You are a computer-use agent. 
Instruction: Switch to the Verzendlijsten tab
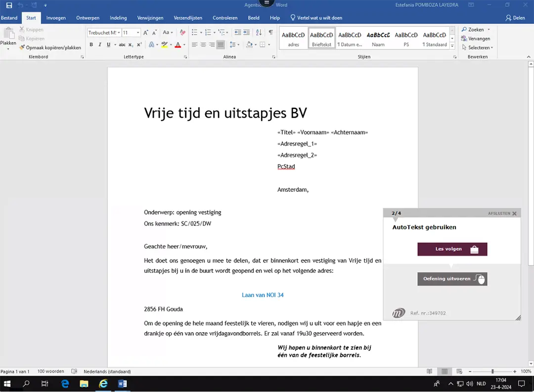188,18
